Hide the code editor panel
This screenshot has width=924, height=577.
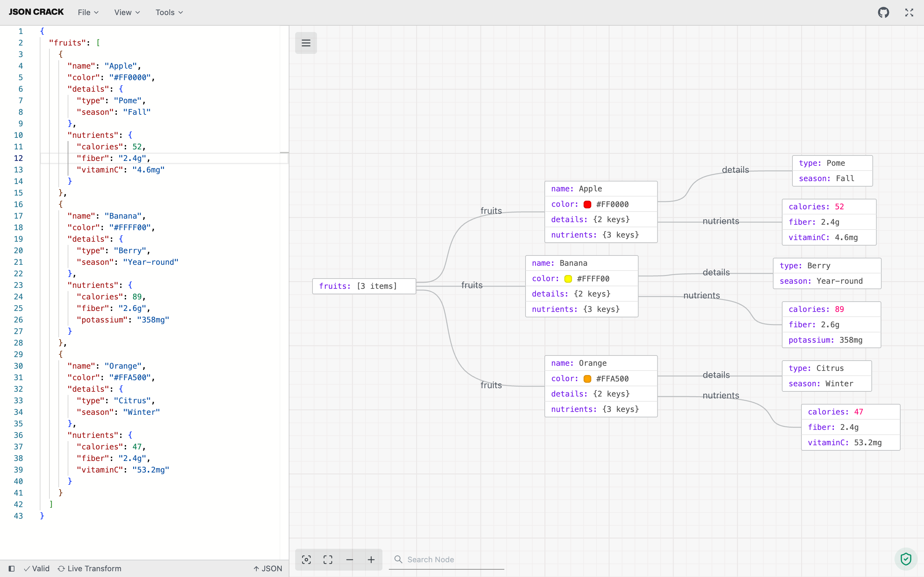tap(12, 568)
